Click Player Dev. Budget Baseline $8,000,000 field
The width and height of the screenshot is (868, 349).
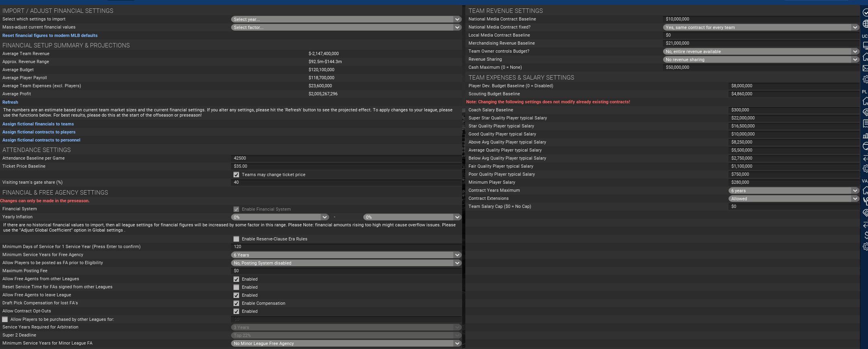[794, 86]
